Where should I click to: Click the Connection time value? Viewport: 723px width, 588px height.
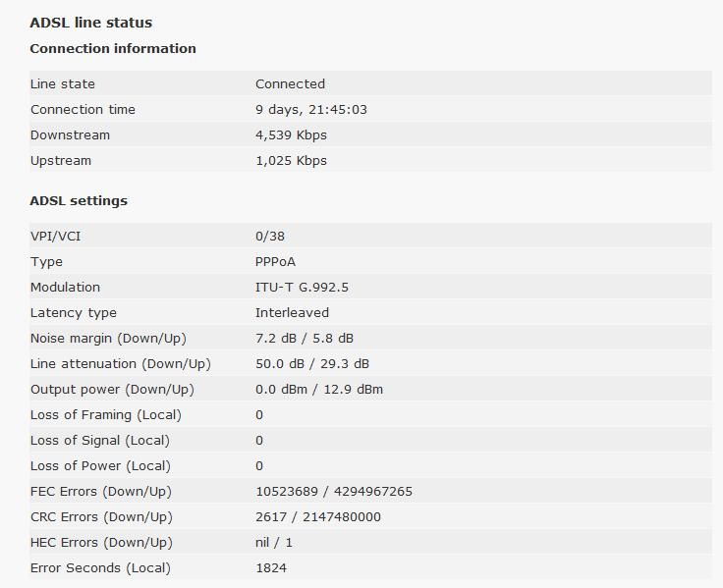coord(311,110)
